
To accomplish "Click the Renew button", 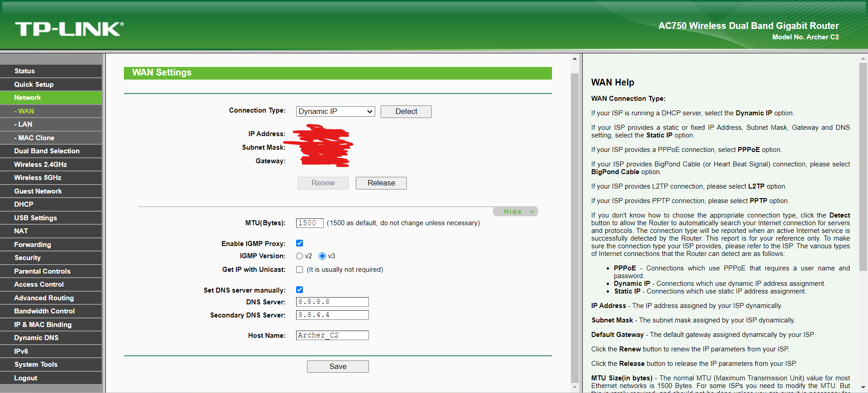I will click(x=323, y=183).
